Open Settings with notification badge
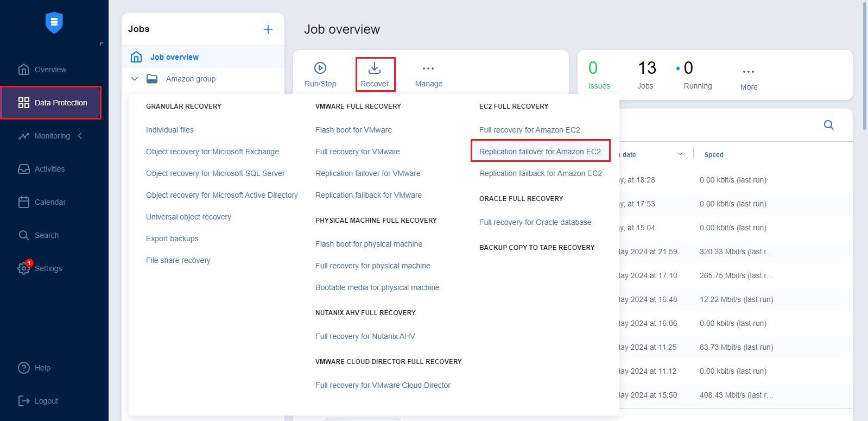Viewport: 868px width, 421px height. [x=24, y=268]
